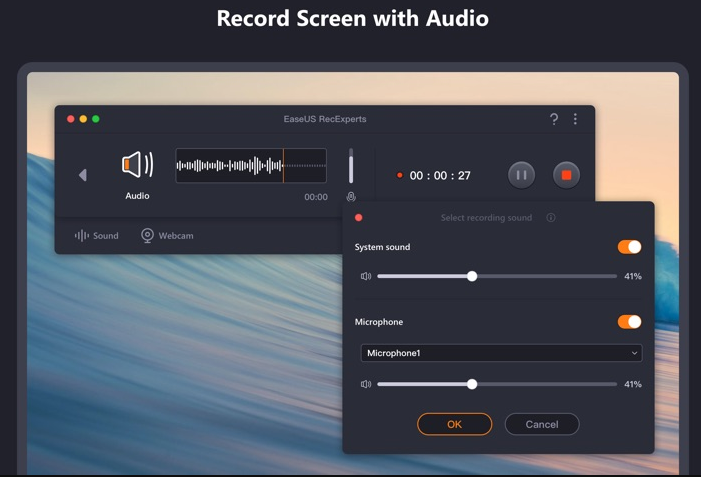Viewport: 701px width, 477px height.
Task: Click the green maximize button of RecExperts
Action: [96, 119]
